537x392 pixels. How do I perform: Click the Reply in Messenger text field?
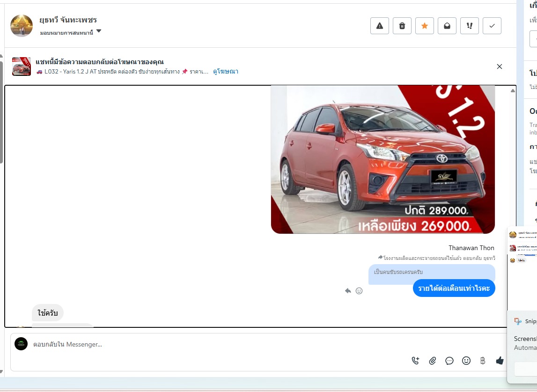pyautogui.click(x=211, y=345)
